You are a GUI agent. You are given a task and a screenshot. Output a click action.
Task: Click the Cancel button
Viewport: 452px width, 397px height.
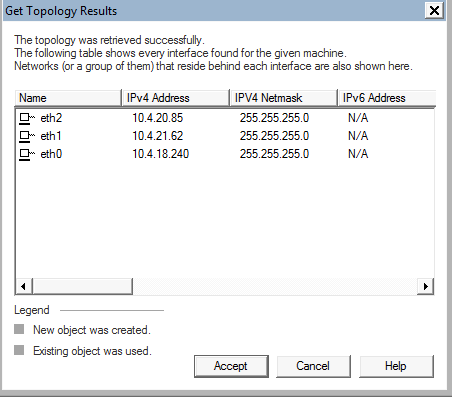click(x=313, y=366)
